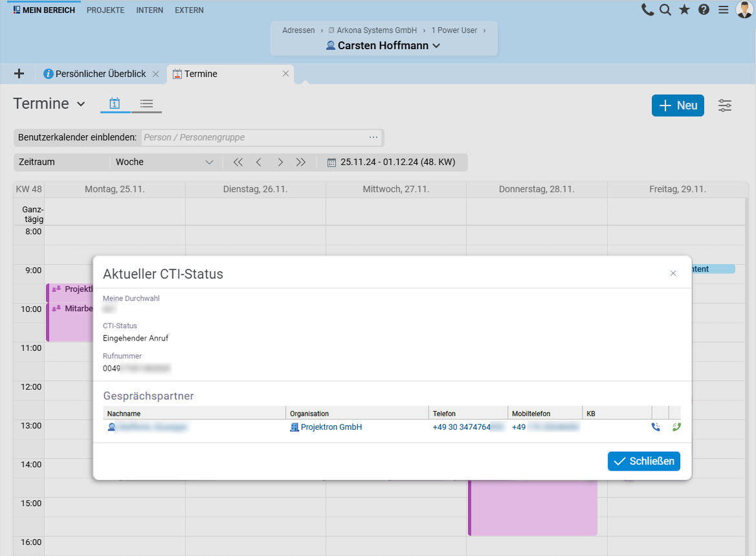Viewport: 756px width, 556px height.
Task: Open date picker calendar icon
Action: (331, 162)
